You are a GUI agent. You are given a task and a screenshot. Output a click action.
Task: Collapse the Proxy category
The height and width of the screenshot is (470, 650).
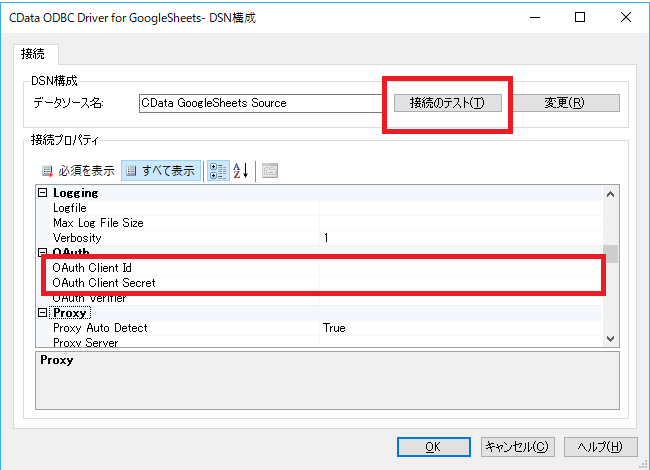tap(43, 313)
